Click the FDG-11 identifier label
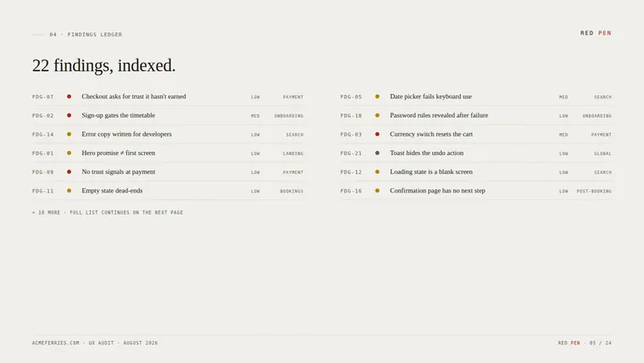Image resolution: width=644 pixels, height=363 pixels. pyautogui.click(x=42, y=191)
